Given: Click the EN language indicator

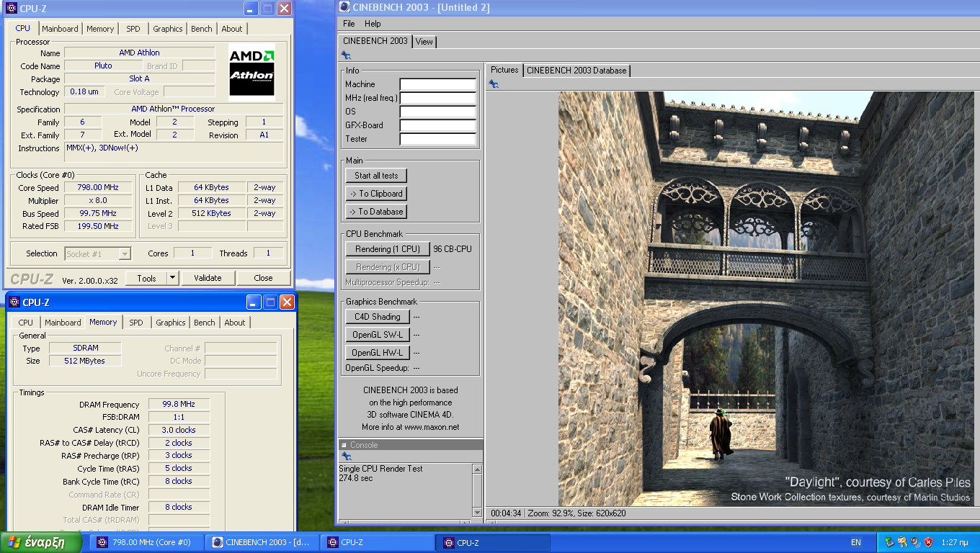Looking at the screenshot, I should 856,543.
